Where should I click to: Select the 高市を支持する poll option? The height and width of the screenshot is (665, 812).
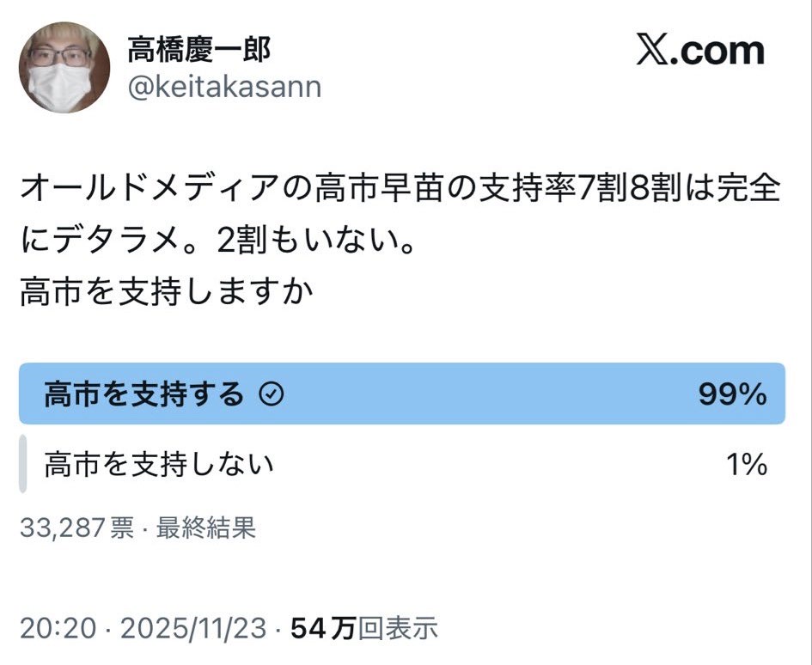144,394
